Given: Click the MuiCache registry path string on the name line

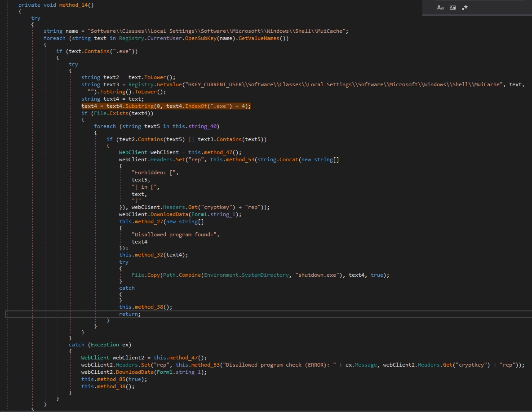Looking at the screenshot, I should tap(217, 31).
